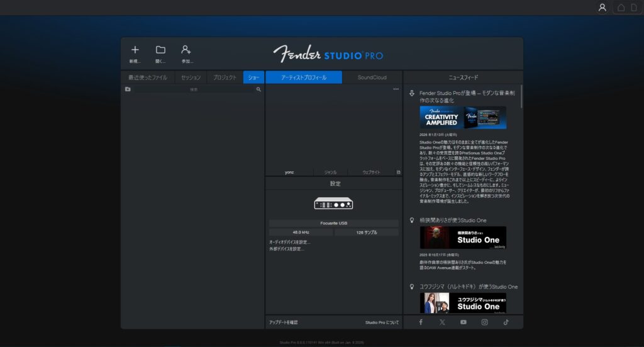Open the TikTok social icon
Screen dimensions: 644x347
(506, 322)
